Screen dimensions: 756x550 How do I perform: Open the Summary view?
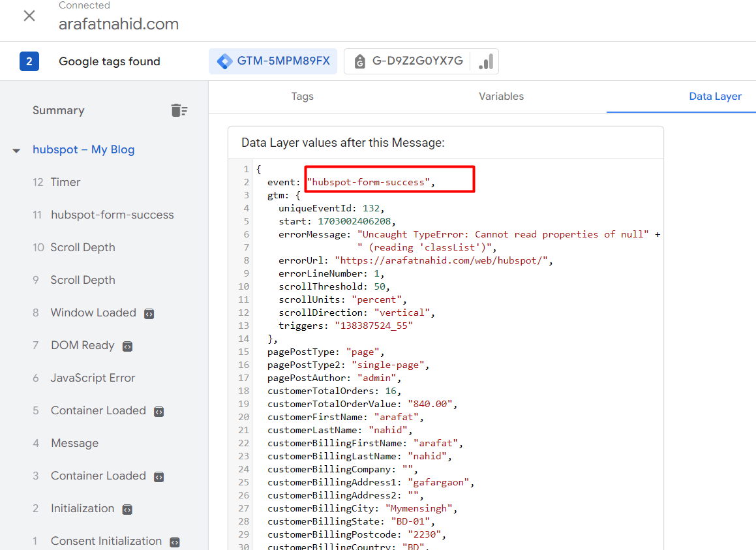[x=58, y=110]
